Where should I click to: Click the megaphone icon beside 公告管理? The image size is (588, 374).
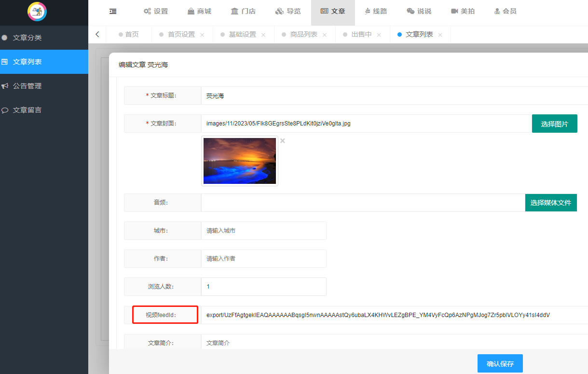point(4,86)
